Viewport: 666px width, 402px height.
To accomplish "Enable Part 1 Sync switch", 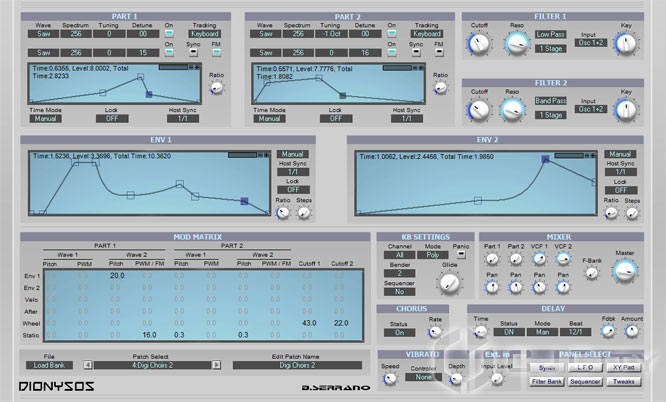I will coord(193,52).
